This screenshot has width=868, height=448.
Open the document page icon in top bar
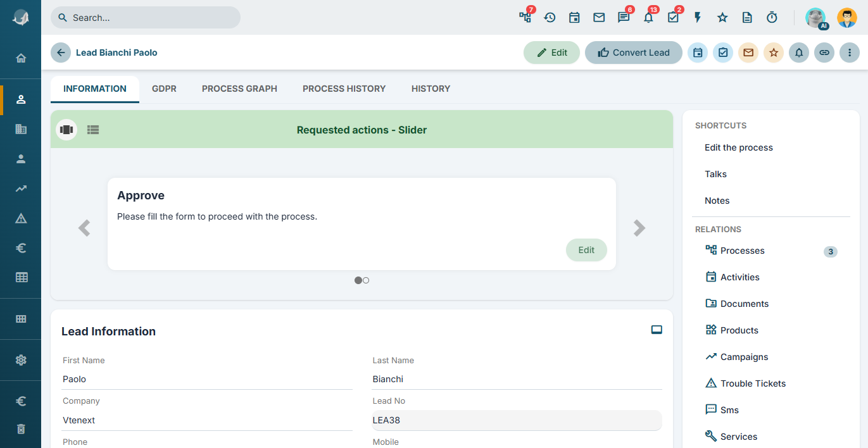click(747, 18)
